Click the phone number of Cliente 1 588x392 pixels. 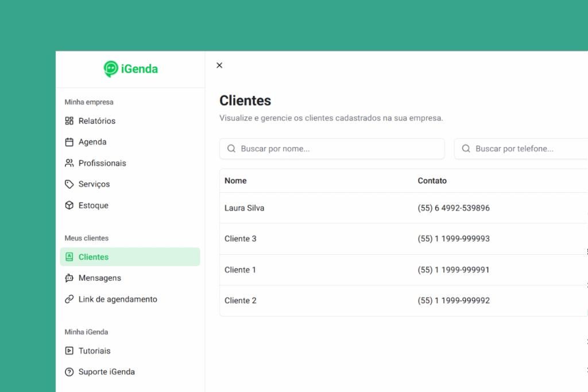tap(454, 270)
